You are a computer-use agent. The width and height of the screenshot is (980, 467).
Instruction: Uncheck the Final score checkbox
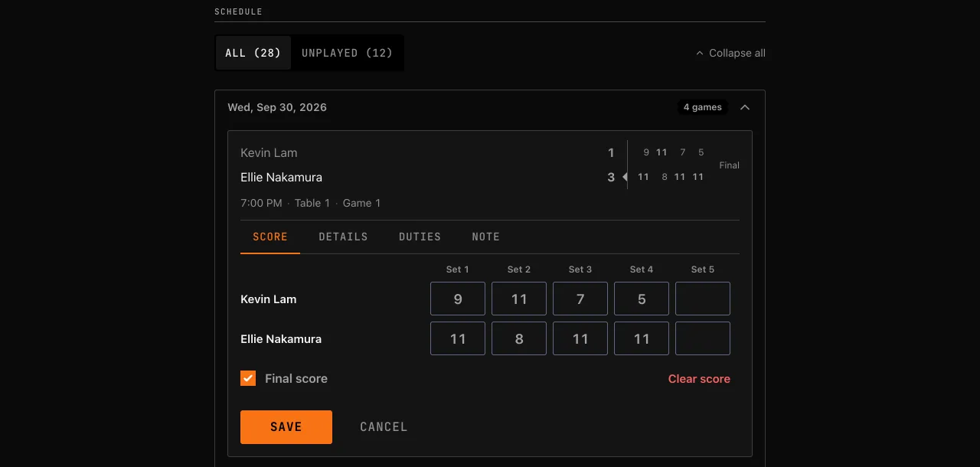248,378
